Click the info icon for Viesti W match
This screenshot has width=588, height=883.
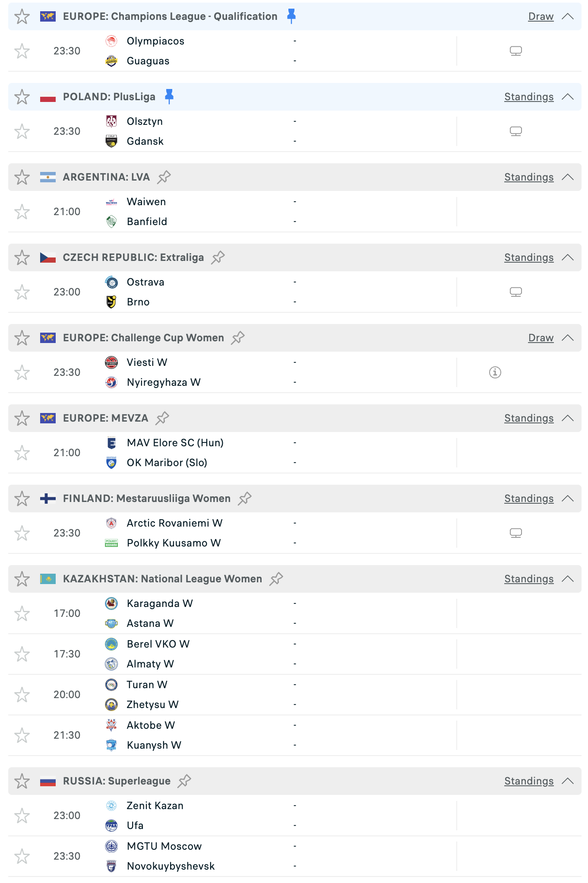click(495, 372)
